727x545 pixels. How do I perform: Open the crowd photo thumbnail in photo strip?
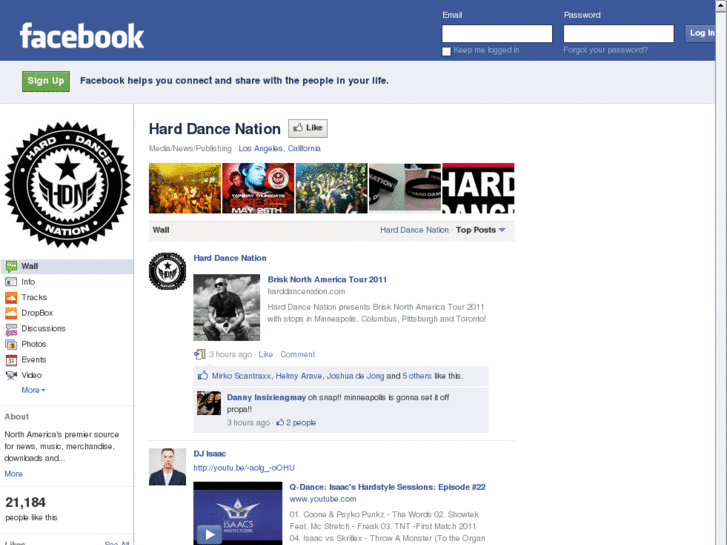(x=185, y=188)
